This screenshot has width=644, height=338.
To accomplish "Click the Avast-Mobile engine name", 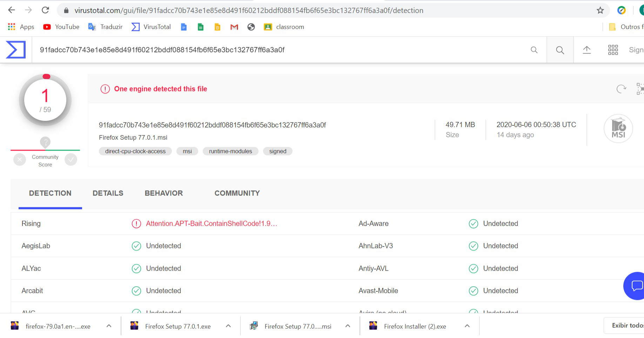I will [x=378, y=291].
